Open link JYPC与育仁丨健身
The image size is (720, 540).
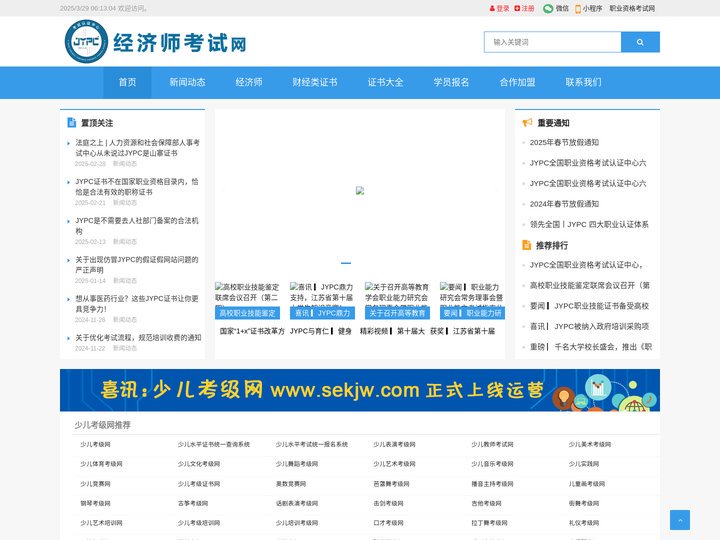(x=321, y=331)
